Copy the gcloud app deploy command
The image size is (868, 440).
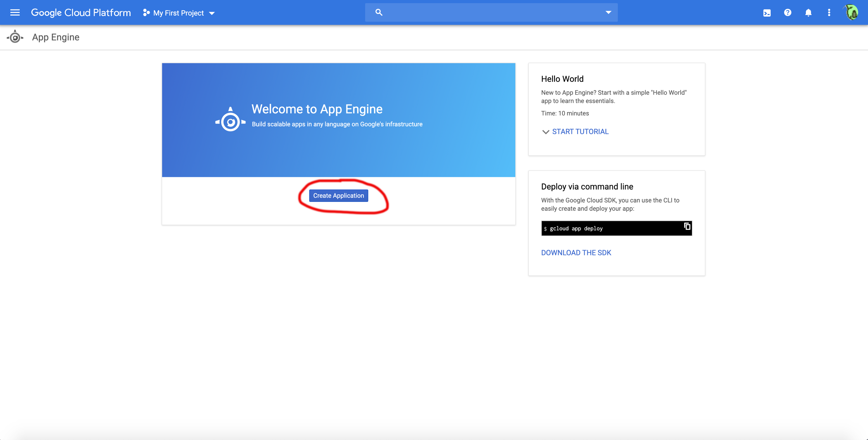[687, 226]
